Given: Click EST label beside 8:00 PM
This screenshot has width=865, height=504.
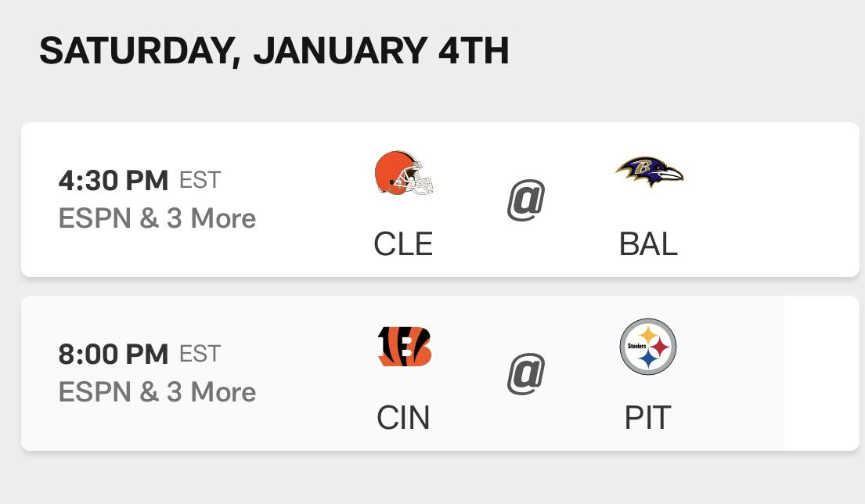Looking at the screenshot, I should (x=200, y=354).
